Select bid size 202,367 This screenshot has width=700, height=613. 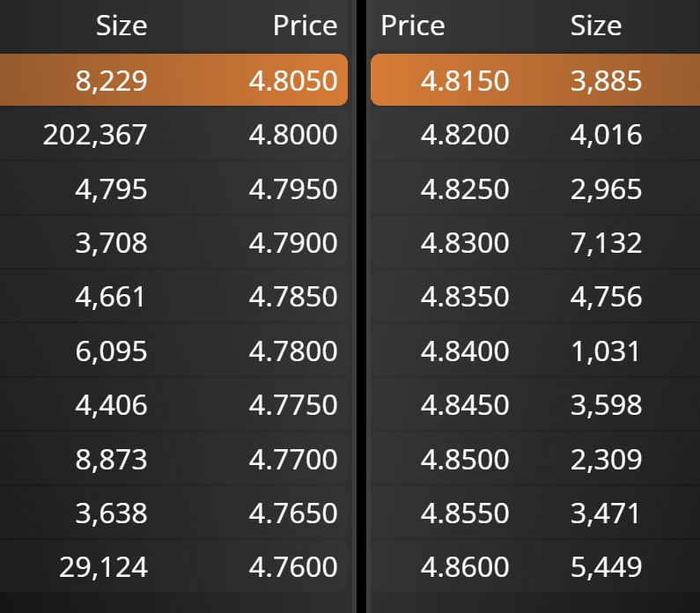95,135
